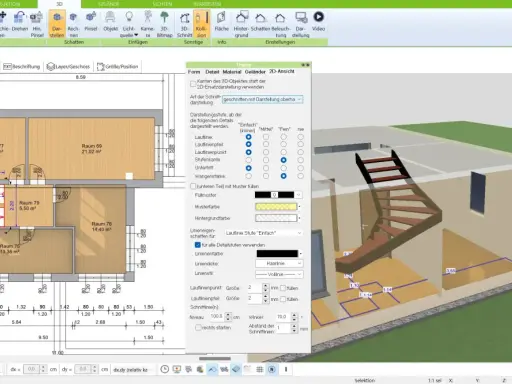Switch to the 3D ribbon tab

pyautogui.click(x=59, y=4)
